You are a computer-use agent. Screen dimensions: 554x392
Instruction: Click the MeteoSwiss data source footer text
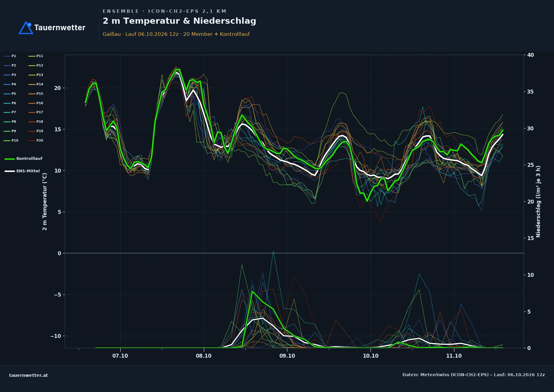pyautogui.click(x=474, y=375)
